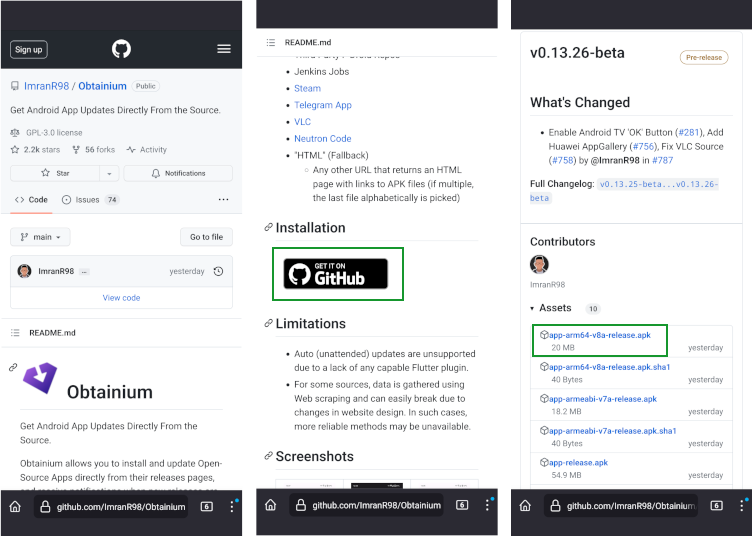This screenshot has width=754, height=536.
Task: Download app-arm64-v8a-release.apk.sha1
Action: click(610, 367)
